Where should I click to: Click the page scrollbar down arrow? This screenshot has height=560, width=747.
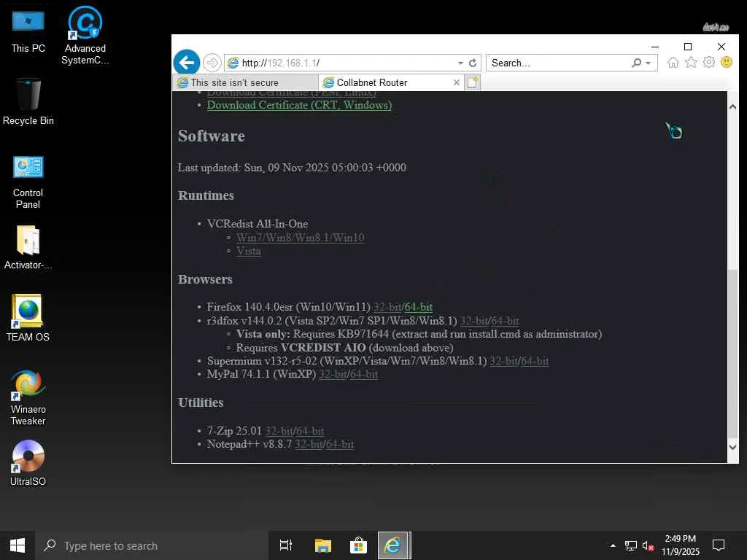pos(732,447)
